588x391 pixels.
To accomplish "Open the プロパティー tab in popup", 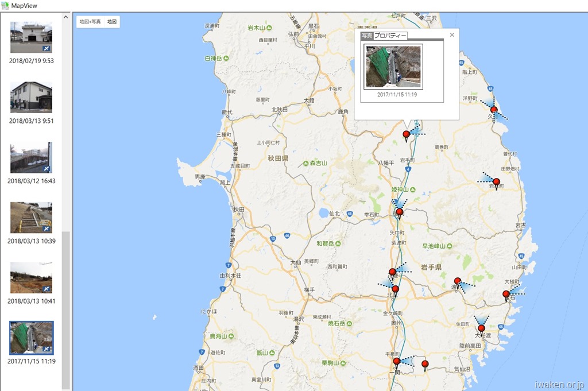I will [390, 36].
